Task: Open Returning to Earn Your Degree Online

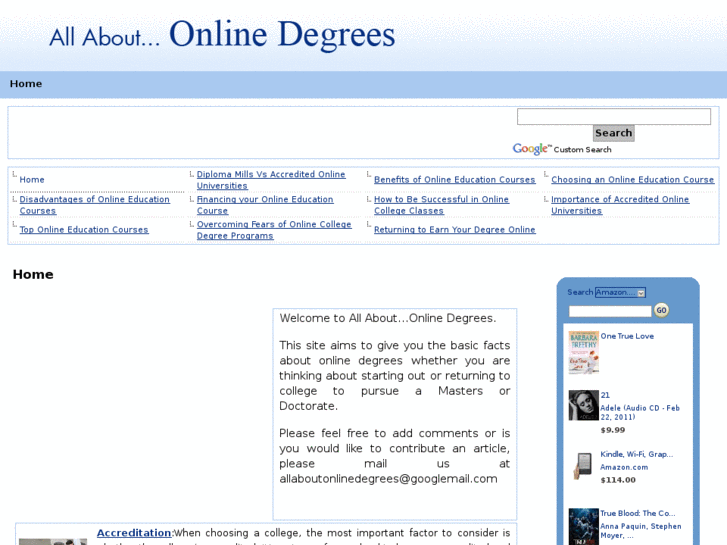Action: (454, 230)
